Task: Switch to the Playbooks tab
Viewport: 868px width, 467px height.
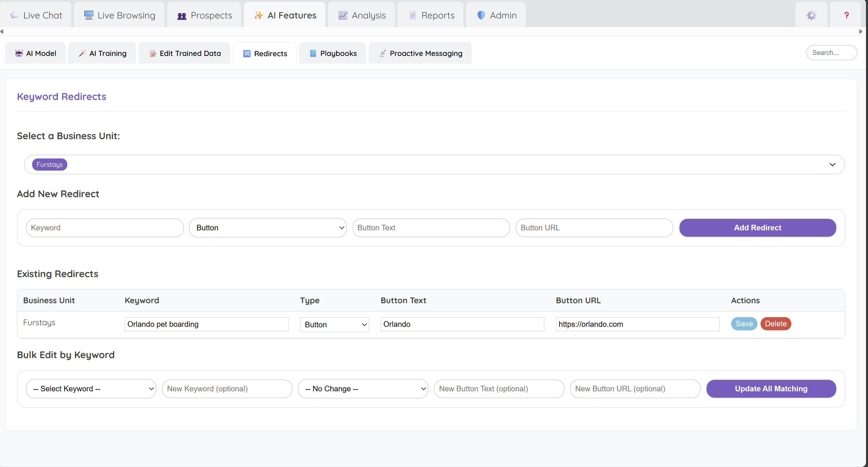Action: coord(332,53)
